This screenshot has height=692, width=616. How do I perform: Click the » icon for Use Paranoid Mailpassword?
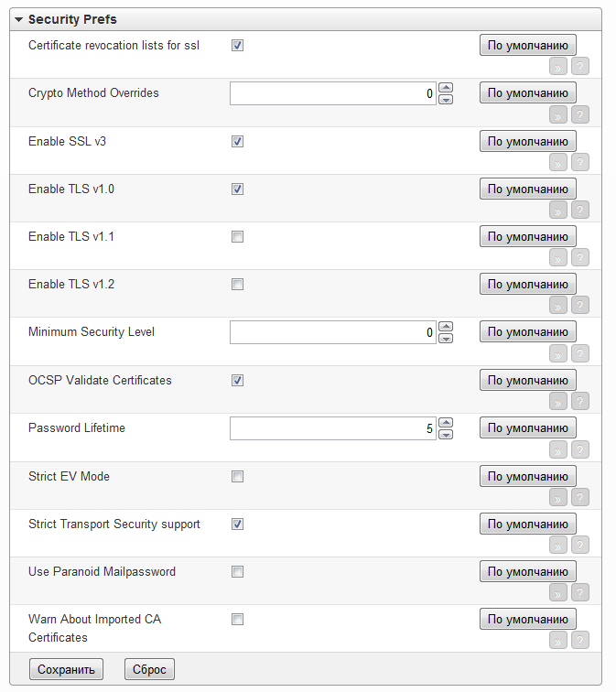click(557, 592)
